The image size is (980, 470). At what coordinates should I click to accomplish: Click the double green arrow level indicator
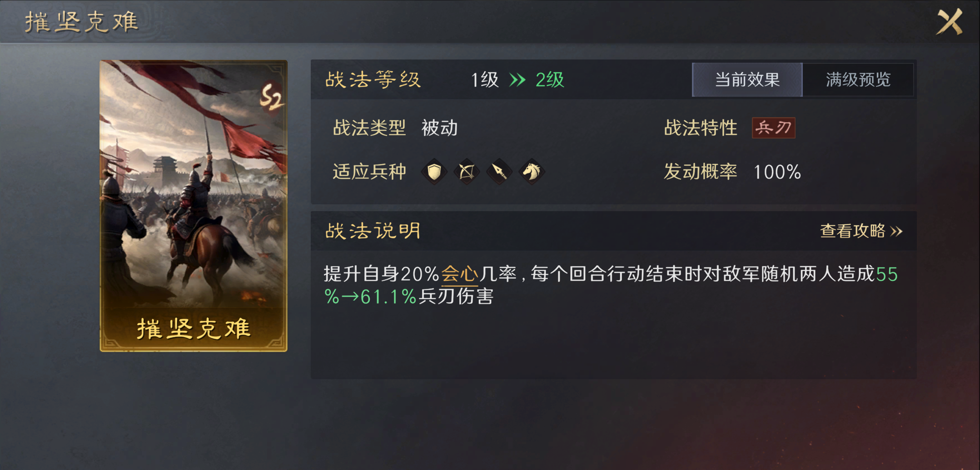point(517,80)
